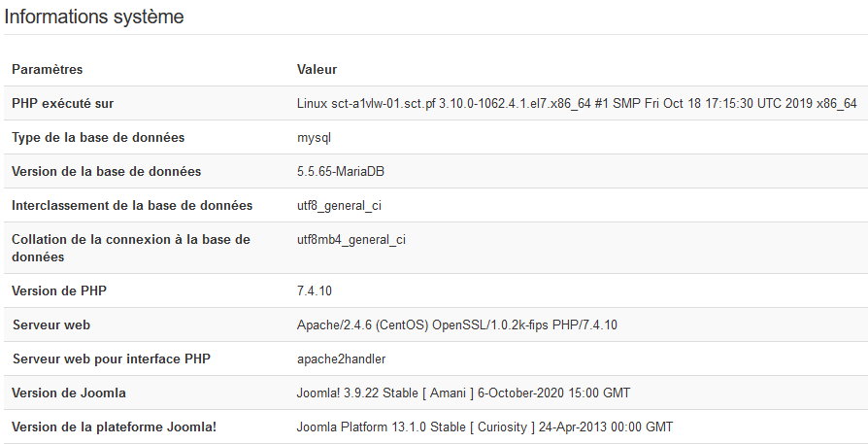Select "Serveur web pour interface PHP" label
This screenshot has height=444, width=868.
click(x=112, y=359)
